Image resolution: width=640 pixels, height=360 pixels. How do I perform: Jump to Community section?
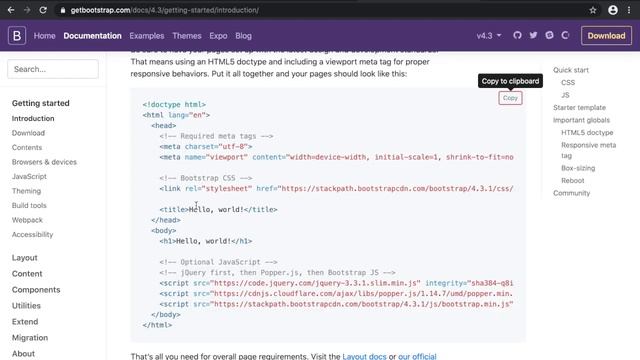571,193
